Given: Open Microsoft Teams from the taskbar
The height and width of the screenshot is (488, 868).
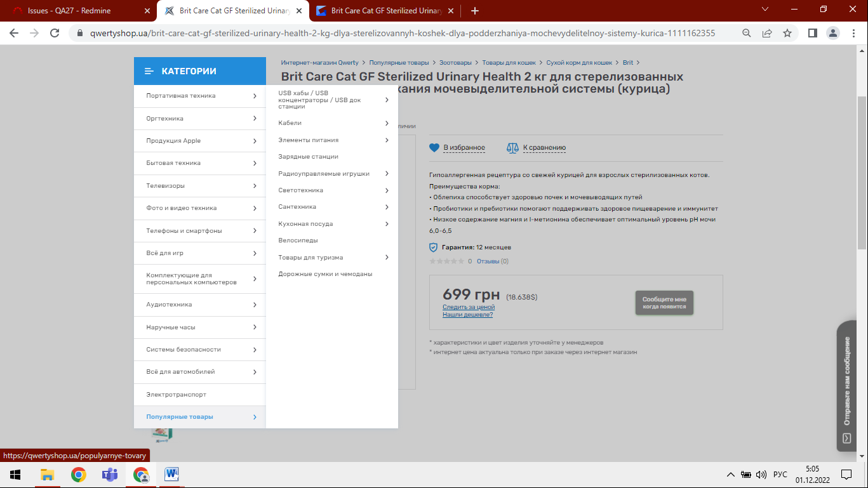Looking at the screenshot, I should (110, 475).
